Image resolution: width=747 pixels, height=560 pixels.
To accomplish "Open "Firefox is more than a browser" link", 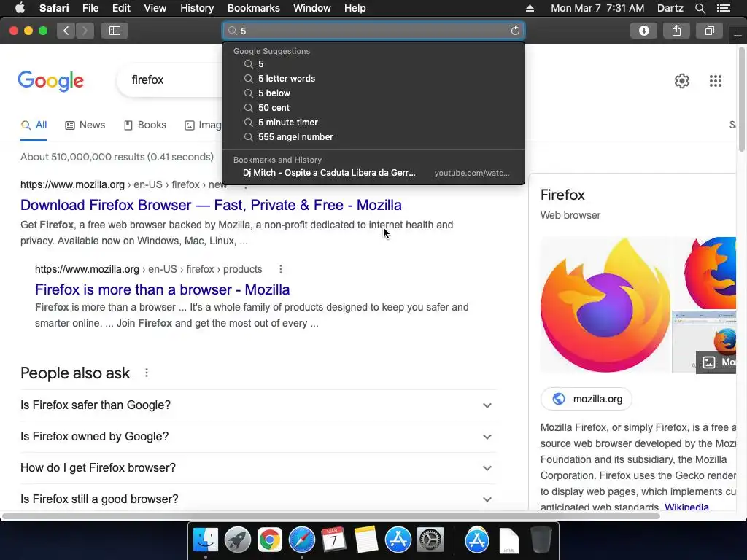I will click(163, 289).
